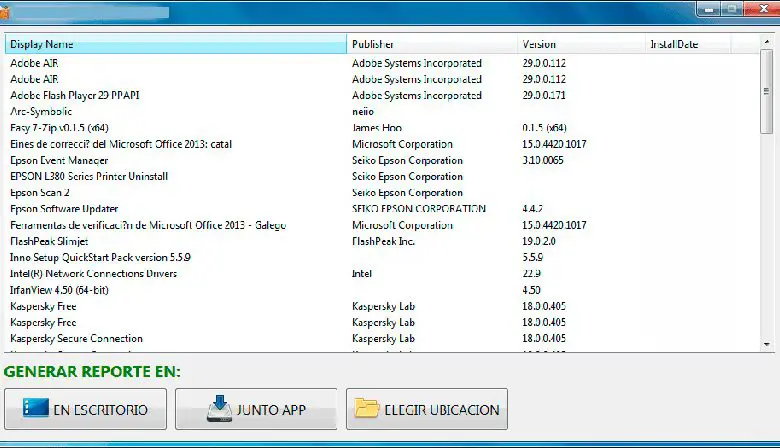Screen dimensions: 780x448
Task: Select the IrfanView 4.50 (64-bit) row
Action: click(x=382, y=290)
